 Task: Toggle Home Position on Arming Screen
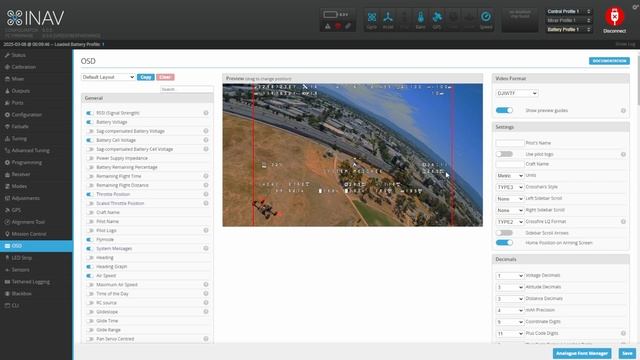tap(504, 242)
